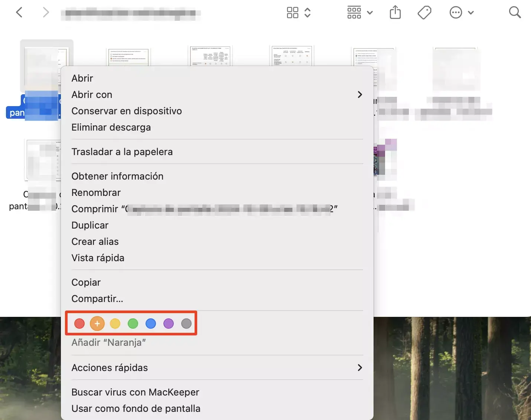Click the More actions ellipsis icon
Viewport: 531px width, 420px height.
(x=456, y=12)
